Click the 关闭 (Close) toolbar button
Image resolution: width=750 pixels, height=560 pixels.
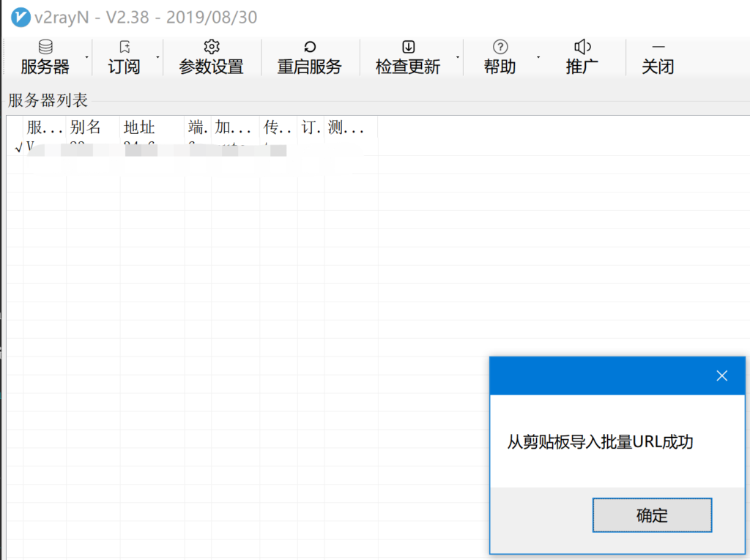tap(658, 57)
